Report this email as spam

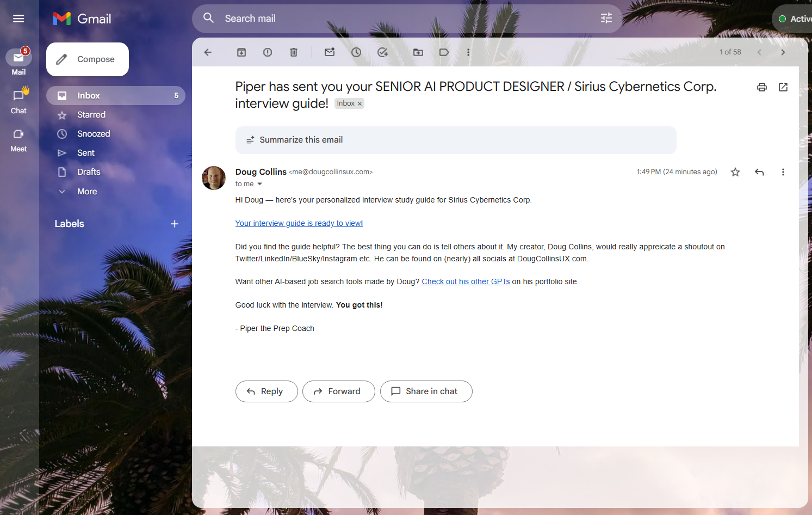coord(268,52)
